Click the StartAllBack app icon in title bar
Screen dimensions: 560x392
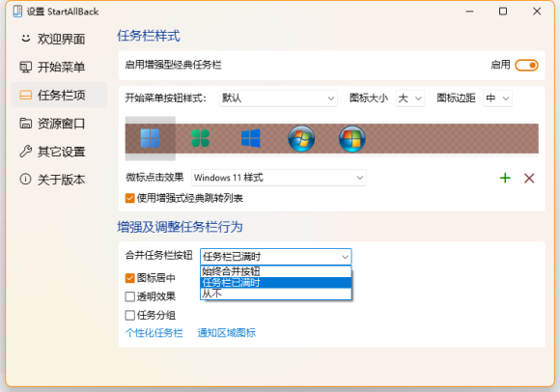pyautogui.click(x=17, y=12)
